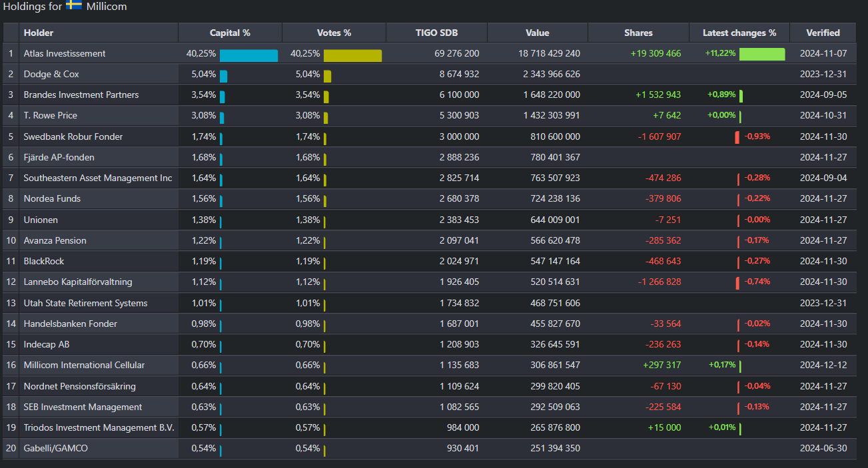Sort by TIGO SDB column header
This screenshot has height=468, width=868.
click(x=436, y=33)
